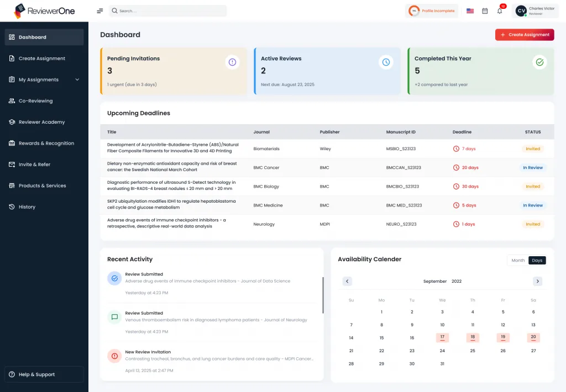Expand the My Assignments menu

point(77,80)
